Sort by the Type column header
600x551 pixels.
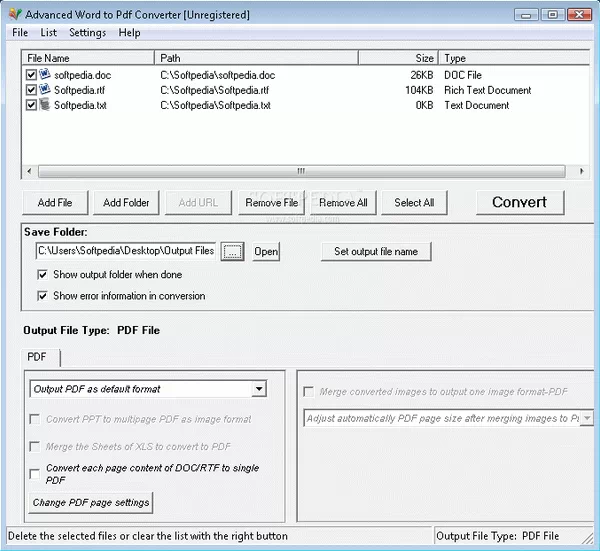point(514,58)
